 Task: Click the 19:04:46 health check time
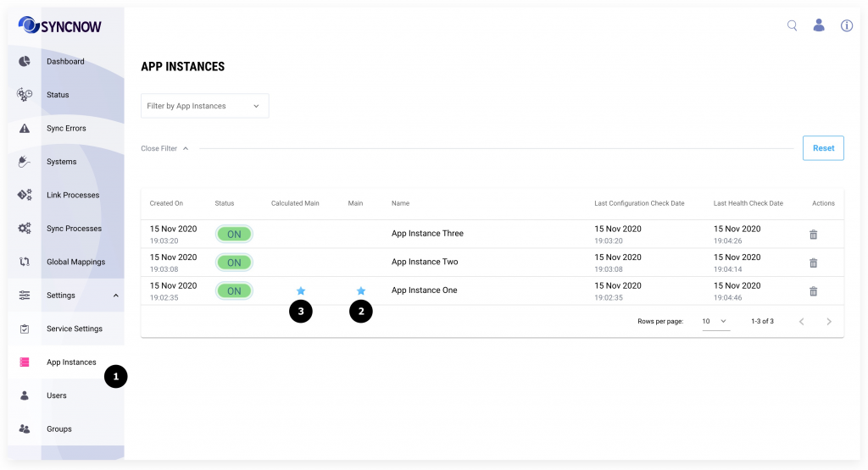[727, 297]
